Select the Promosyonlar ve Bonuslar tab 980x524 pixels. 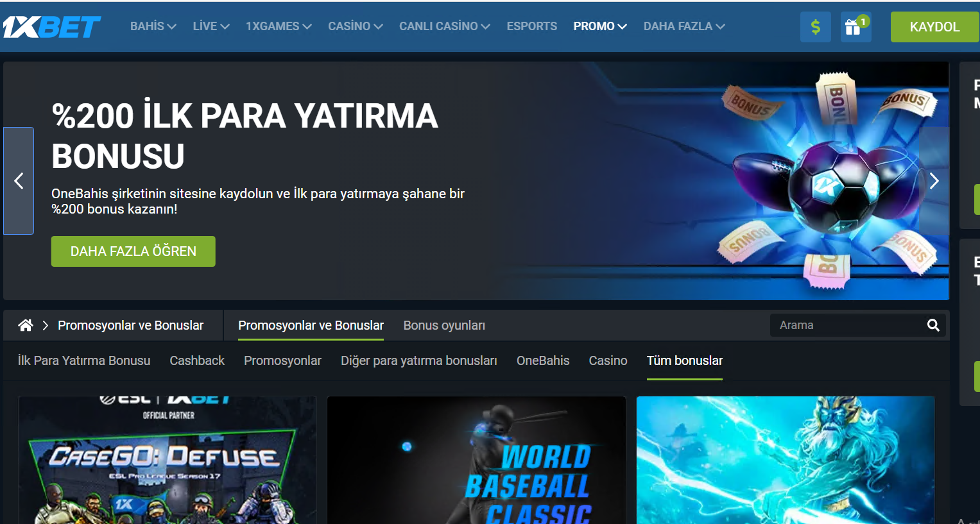point(311,325)
